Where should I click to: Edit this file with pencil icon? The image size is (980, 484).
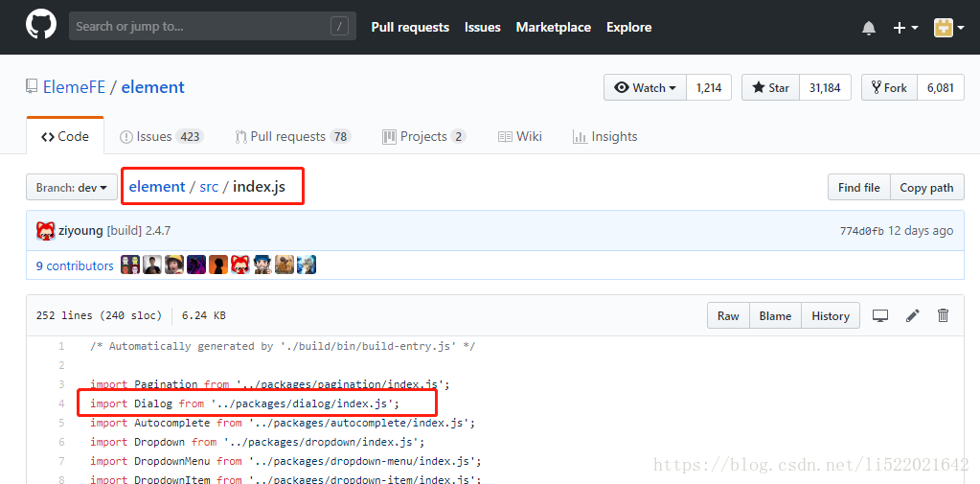tap(912, 315)
